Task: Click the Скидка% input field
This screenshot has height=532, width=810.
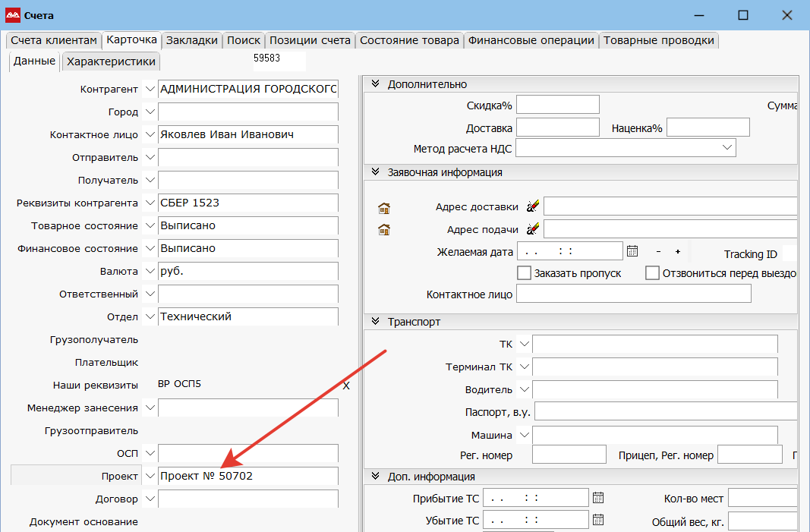Action: coord(557,105)
